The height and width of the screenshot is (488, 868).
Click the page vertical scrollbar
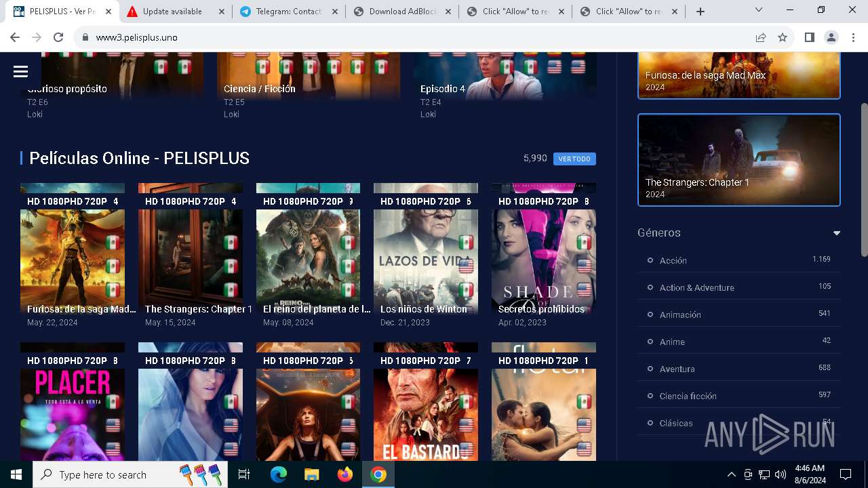[x=864, y=180]
